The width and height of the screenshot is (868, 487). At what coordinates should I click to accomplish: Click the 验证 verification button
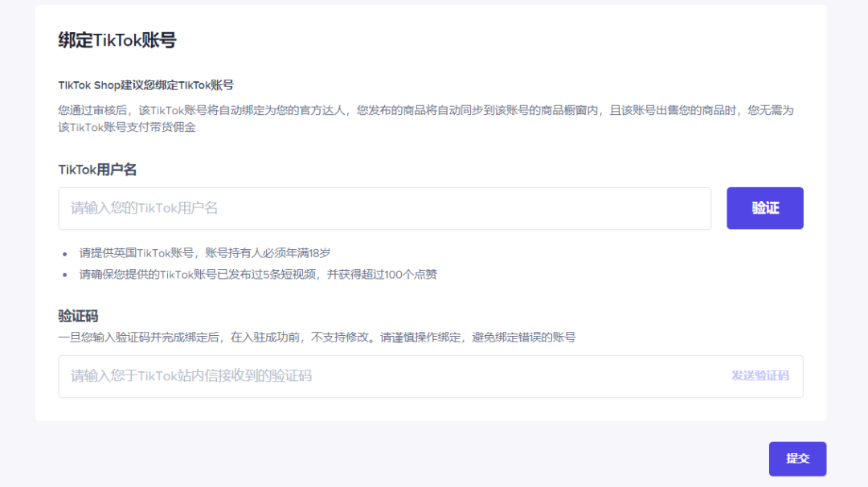764,207
